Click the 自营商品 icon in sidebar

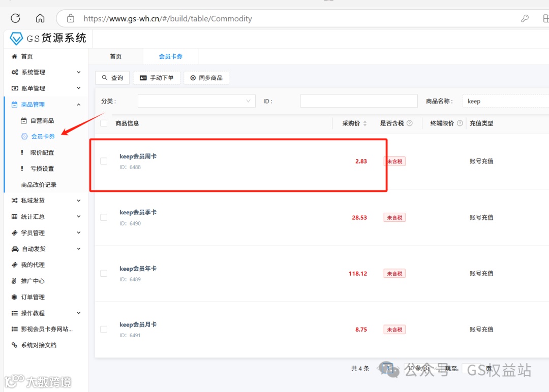(23, 121)
